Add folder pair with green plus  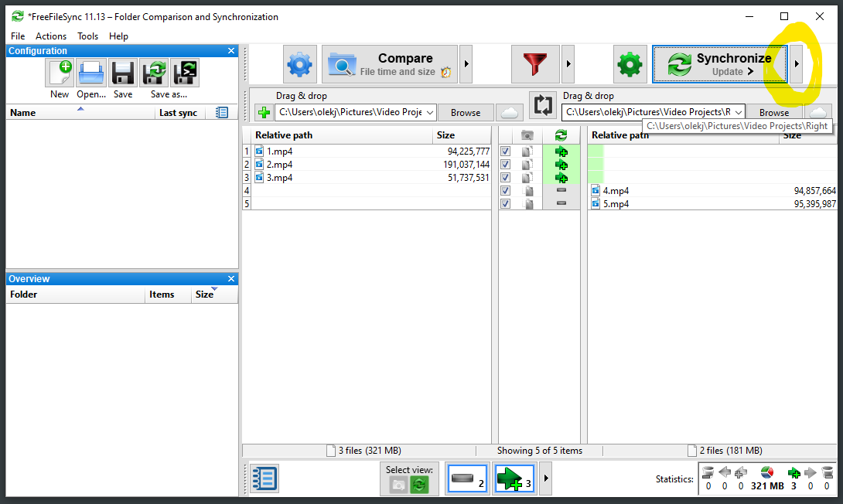(x=264, y=112)
